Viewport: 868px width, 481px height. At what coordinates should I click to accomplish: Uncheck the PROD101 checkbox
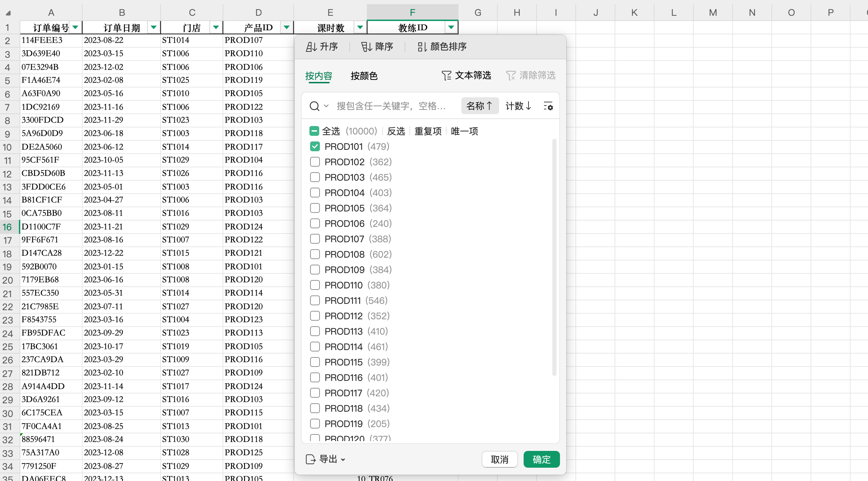click(315, 146)
